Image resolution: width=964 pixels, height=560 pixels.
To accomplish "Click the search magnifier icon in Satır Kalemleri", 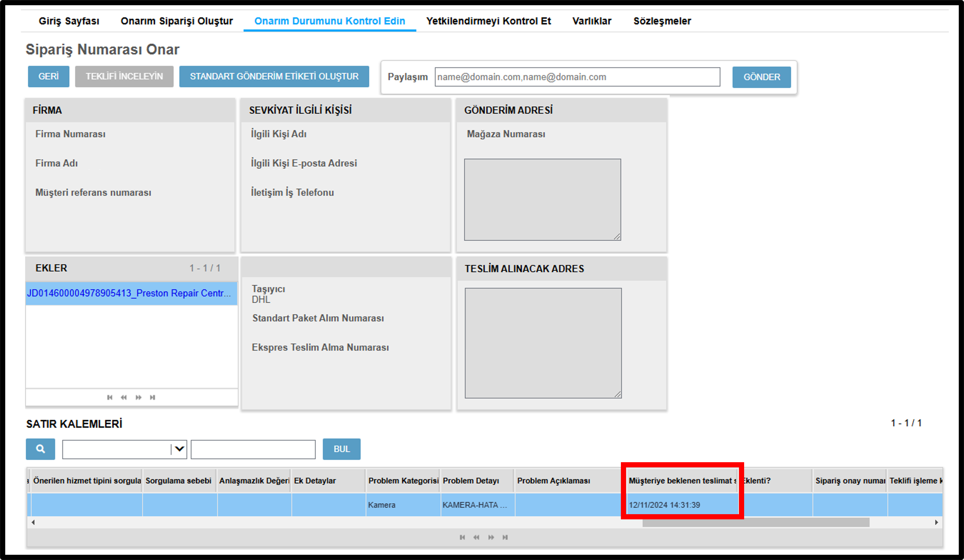I will pyautogui.click(x=41, y=449).
